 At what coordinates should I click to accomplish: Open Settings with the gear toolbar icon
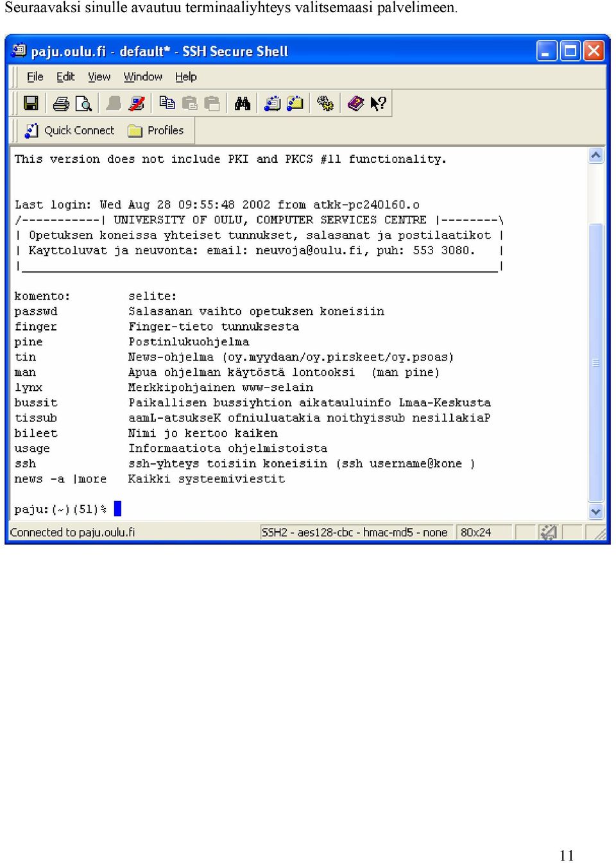click(x=325, y=103)
